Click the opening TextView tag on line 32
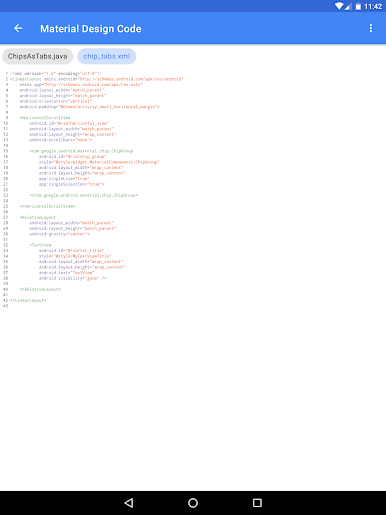Image resolution: width=386 pixels, height=515 pixels. click(40, 245)
